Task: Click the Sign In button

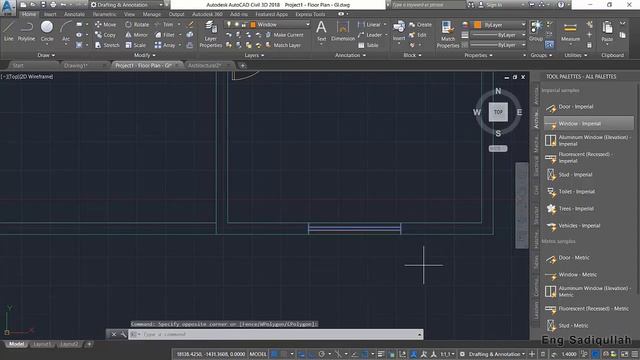Action: 490,5
